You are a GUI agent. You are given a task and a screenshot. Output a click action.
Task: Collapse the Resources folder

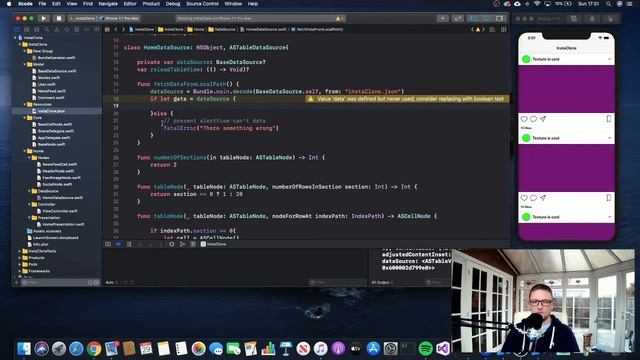(x=25, y=104)
